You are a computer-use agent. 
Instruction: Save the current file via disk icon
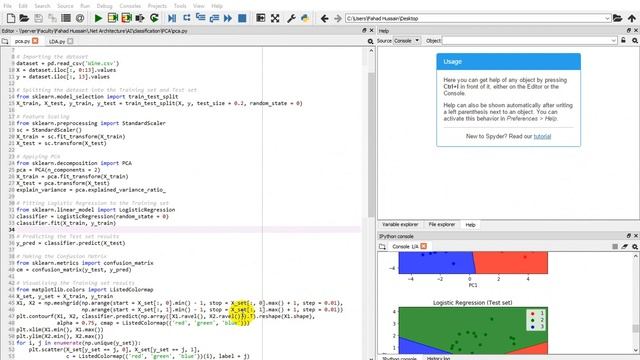point(38,18)
